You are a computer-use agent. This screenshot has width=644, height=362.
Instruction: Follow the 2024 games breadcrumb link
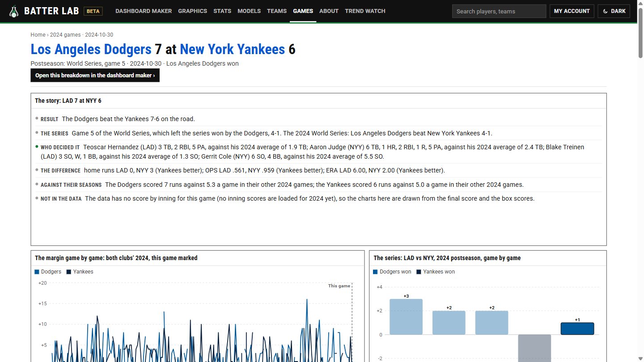65,35
